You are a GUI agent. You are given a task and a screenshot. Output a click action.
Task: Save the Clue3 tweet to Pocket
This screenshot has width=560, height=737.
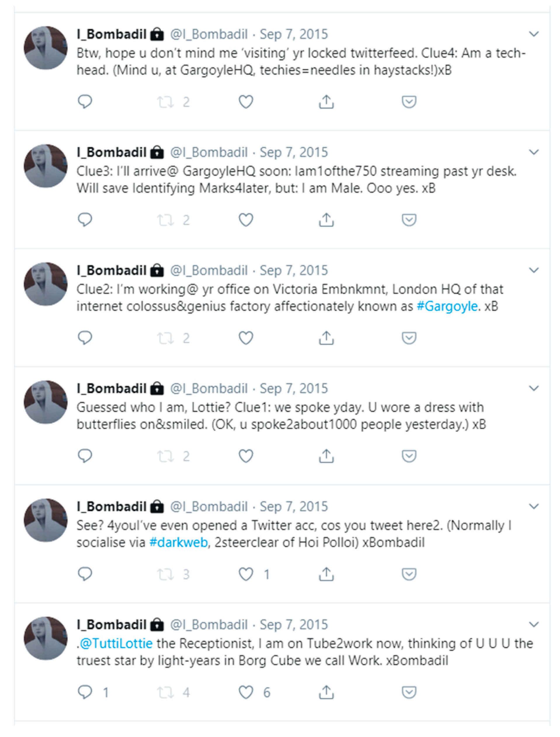click(x=409, y=220)
